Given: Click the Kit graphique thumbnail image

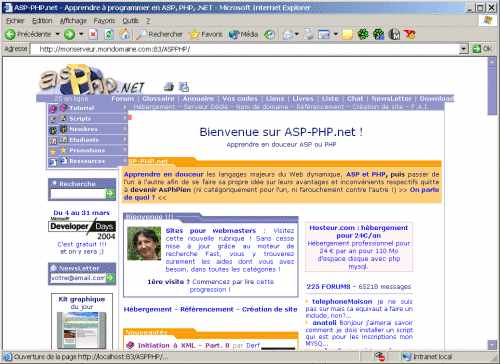Looking at the screenshot, I should (x=82, y=330).
